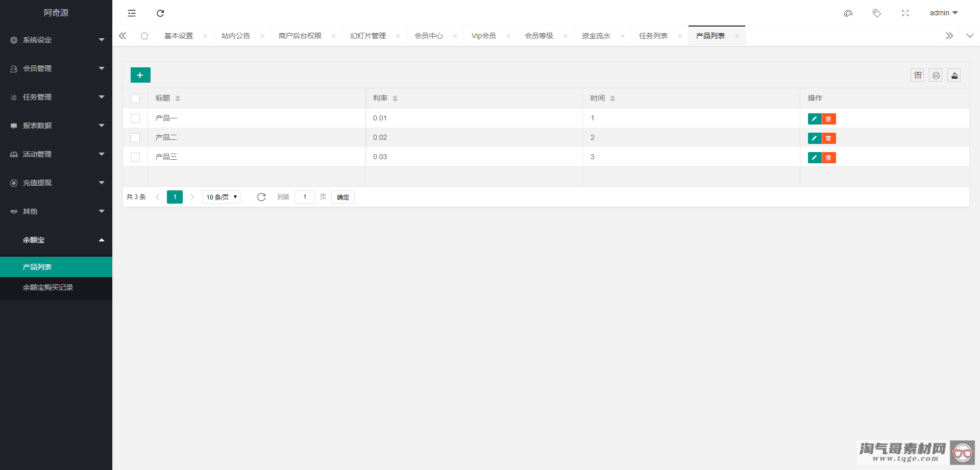This screenshot has width=980, height=470.
Task: Click the top refresh page icon
Action: tap(160, 13)
